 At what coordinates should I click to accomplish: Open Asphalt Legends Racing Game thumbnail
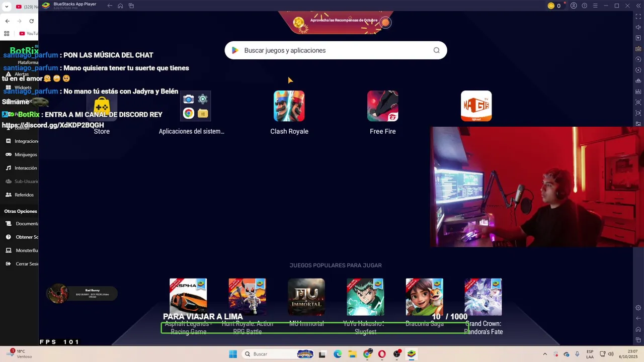point(188,297)
